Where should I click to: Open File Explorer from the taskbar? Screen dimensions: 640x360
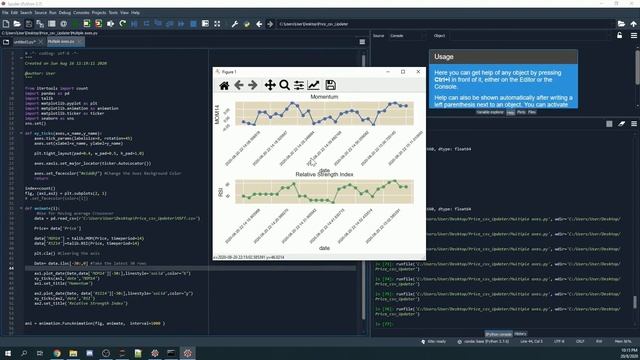pyautogui.click(x=73, y=353)
